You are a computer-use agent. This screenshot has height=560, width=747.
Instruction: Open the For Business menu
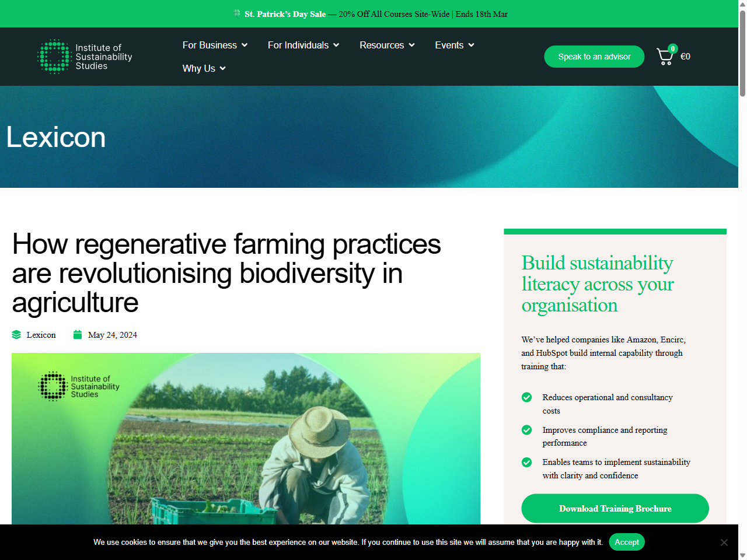(214, 45)
